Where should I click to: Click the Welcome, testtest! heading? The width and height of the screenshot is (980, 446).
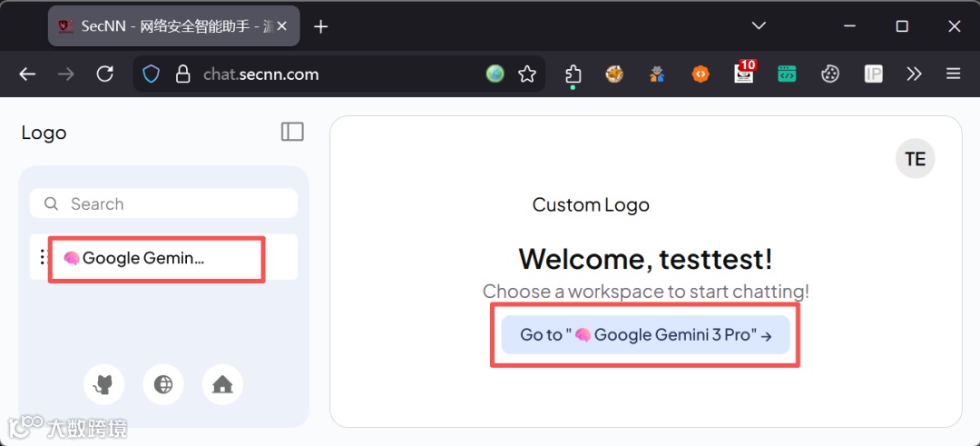[x=646, y=258]
